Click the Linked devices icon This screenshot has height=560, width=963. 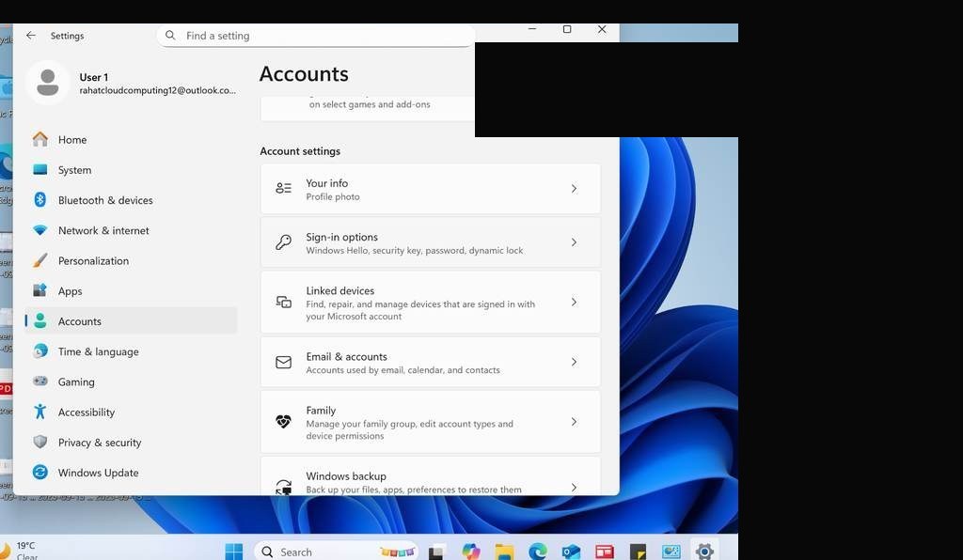(283, 302)
